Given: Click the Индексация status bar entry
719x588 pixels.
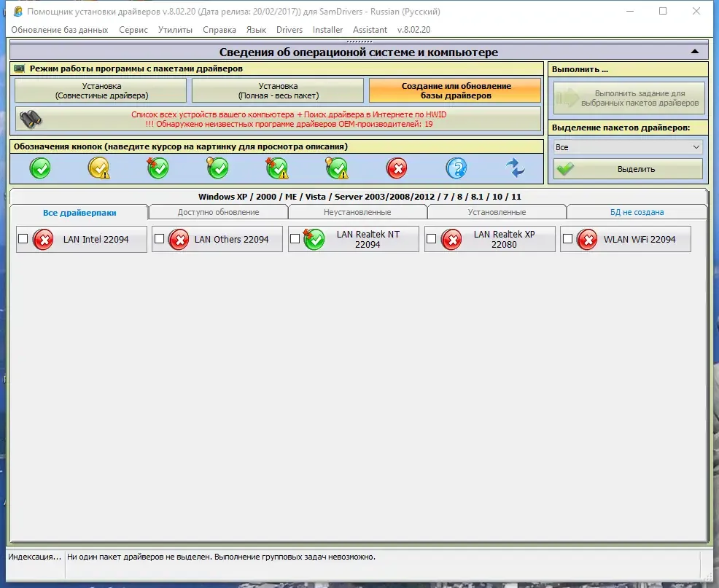Looking at the screenshot, I should [x=35, y=557].
